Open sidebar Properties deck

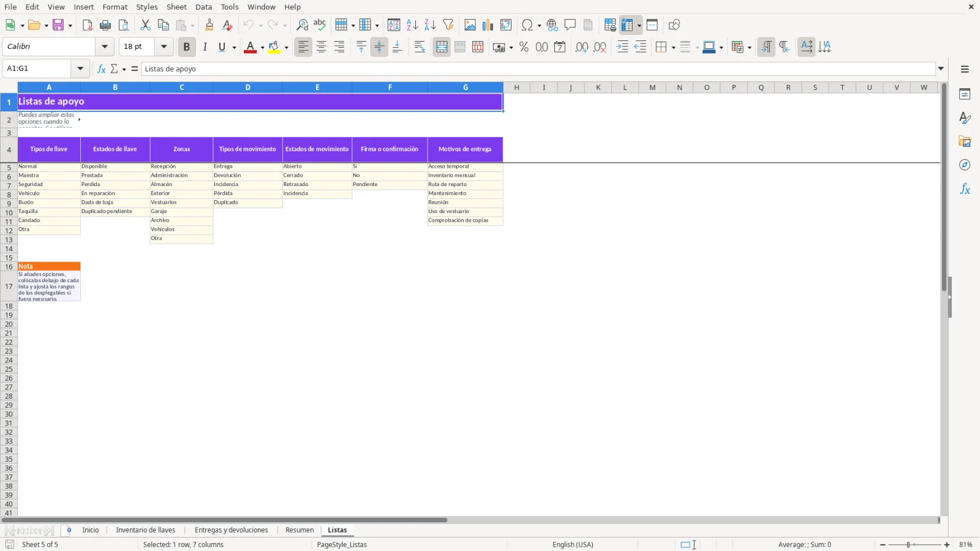pos(965,94)
